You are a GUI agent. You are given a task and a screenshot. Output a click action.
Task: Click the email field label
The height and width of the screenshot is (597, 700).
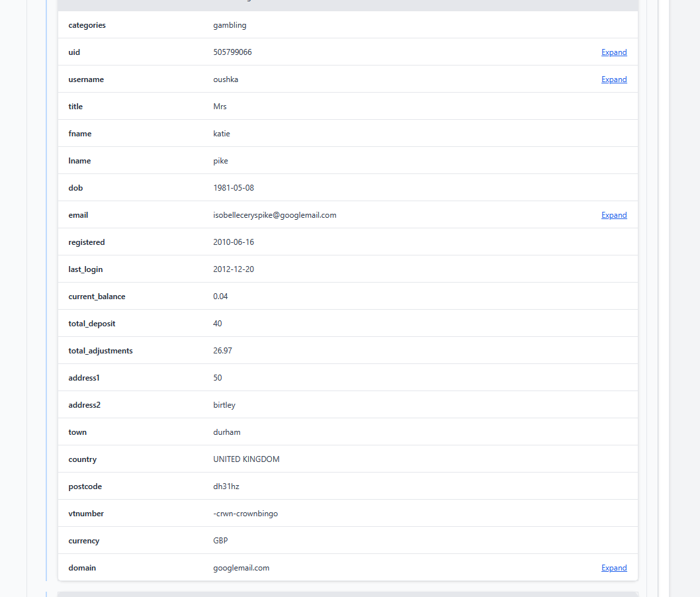point(78,215)
